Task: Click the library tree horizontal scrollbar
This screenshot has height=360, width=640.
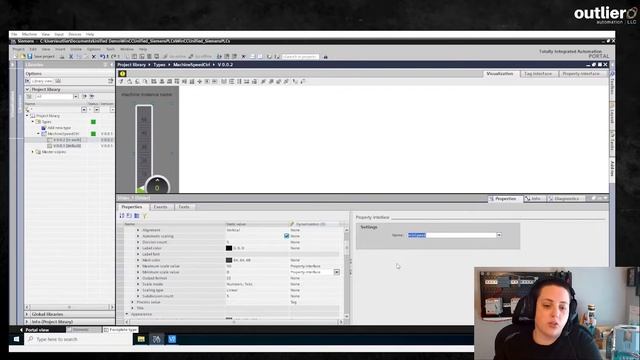Action: (69, 307)
